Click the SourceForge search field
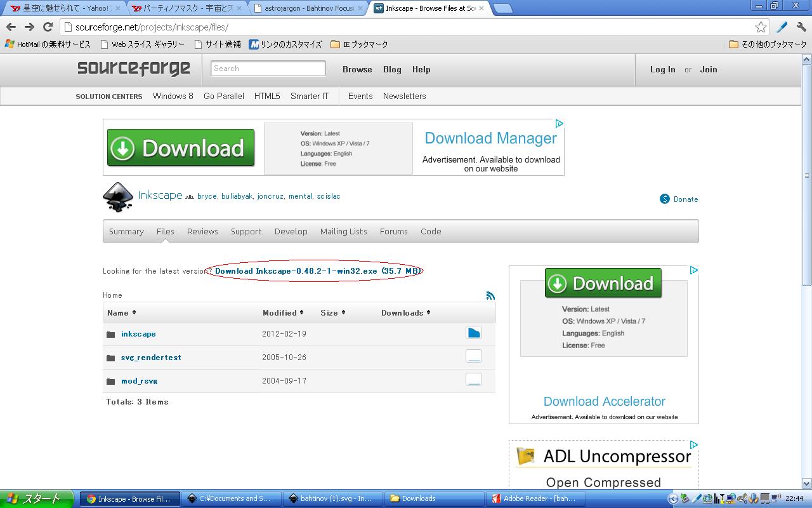This screenshot has height=508, width=812. (x=268, y=68)
